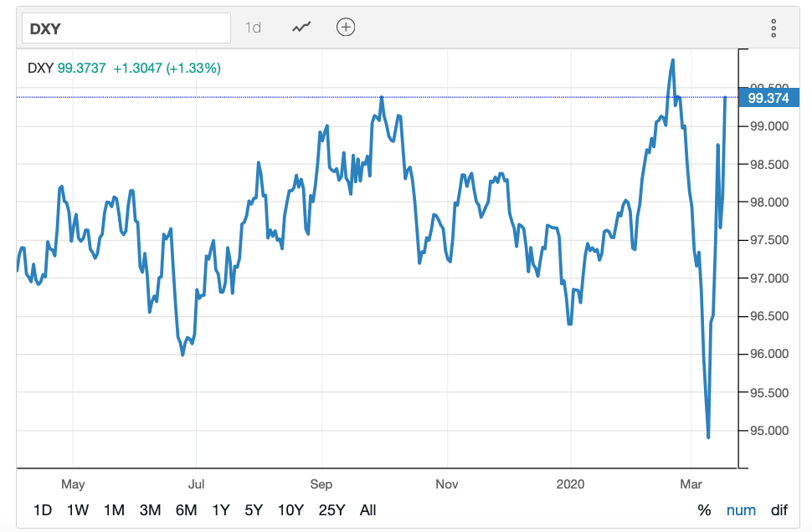
Task: Click the March low point on chart line
Action: (x=708, y=437)
